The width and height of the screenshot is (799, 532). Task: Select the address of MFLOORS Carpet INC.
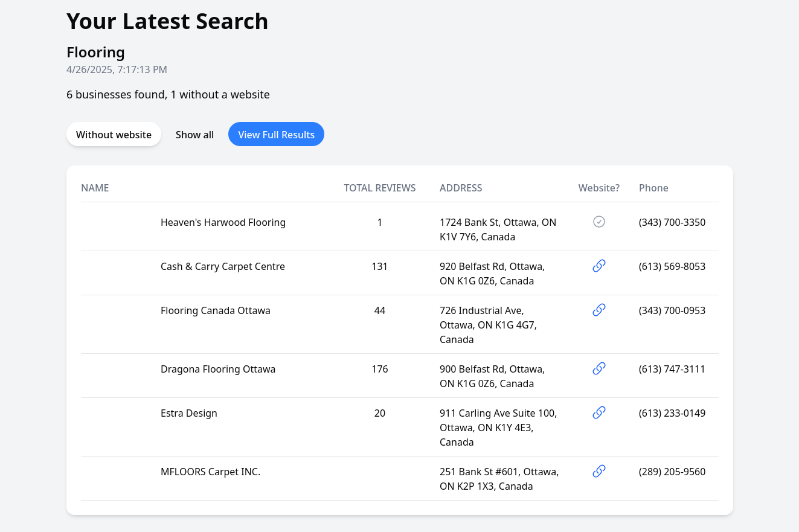(499, 478)
